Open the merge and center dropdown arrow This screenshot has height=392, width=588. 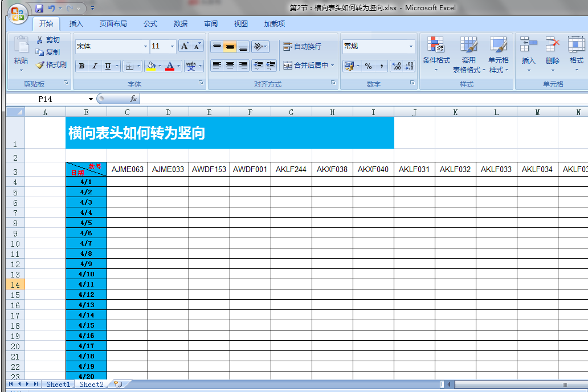tap(332, 66)
